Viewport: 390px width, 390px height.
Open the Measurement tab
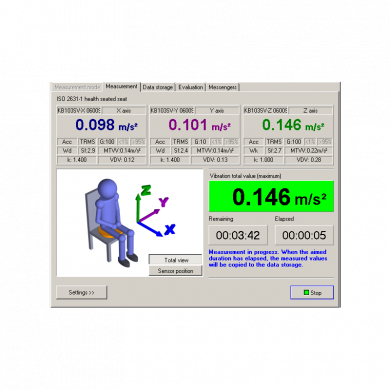click(121, 87)
